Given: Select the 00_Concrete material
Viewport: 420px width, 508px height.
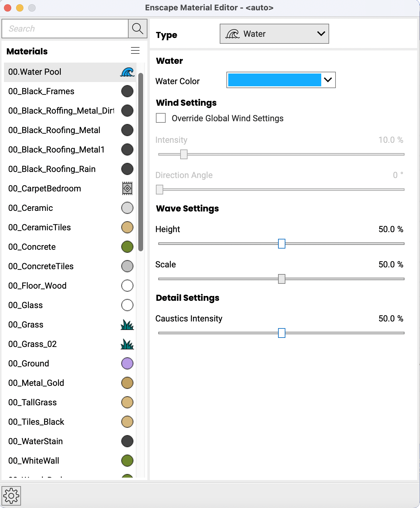Looking at the screenshot, I should pos(32,247).
